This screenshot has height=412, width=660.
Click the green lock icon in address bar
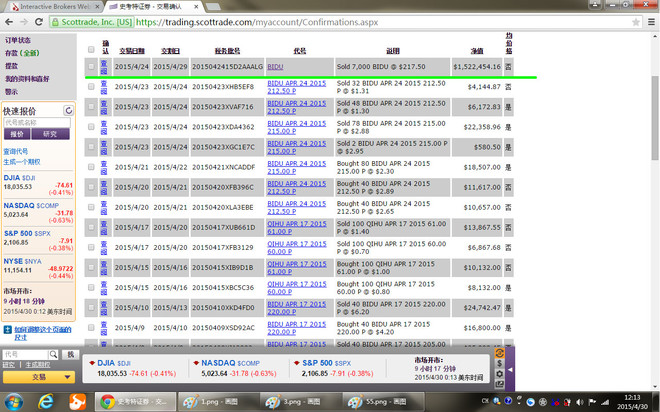tap(55, 22)
